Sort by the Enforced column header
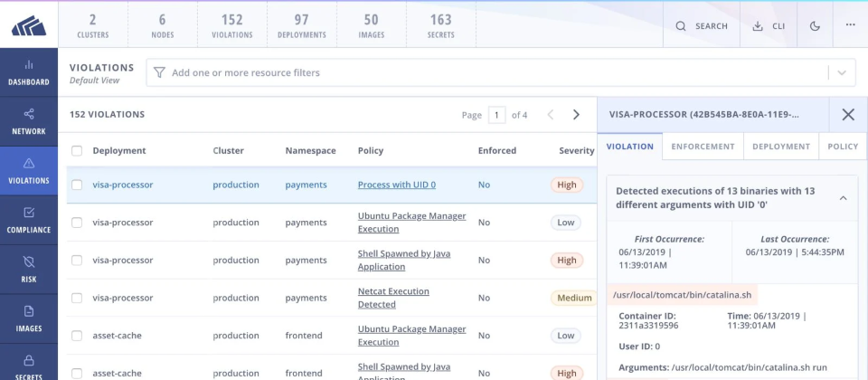This screenshot has width=868, height=380. (x=497, y=151)
